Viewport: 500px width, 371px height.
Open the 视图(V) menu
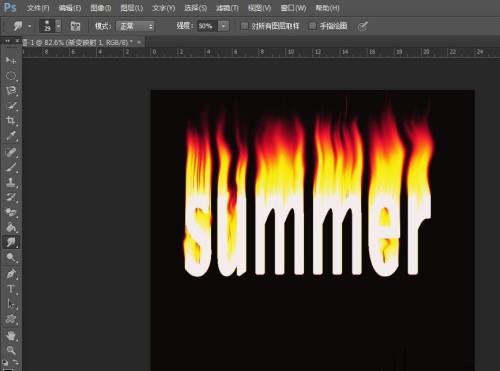[x=259, y=8]
